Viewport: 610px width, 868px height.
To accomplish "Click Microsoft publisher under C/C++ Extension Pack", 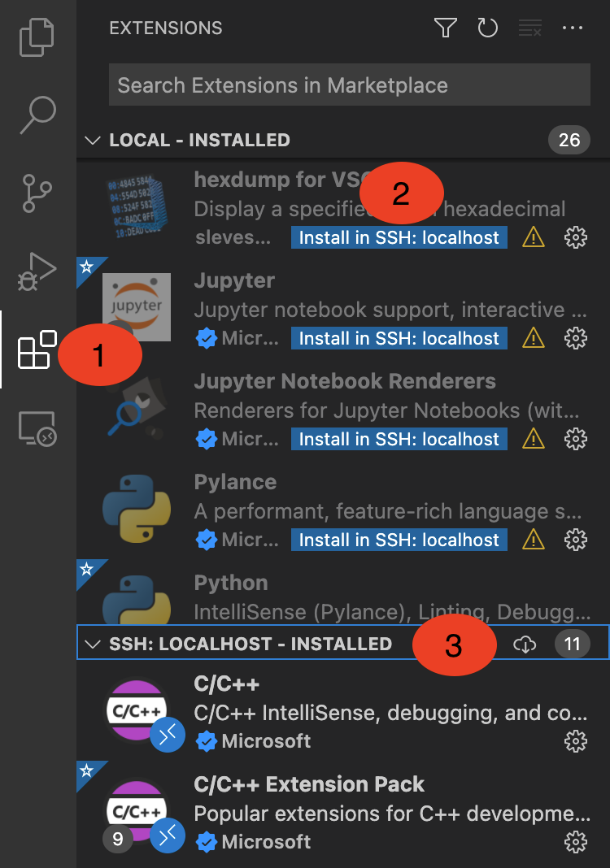I will click(266, 842).
